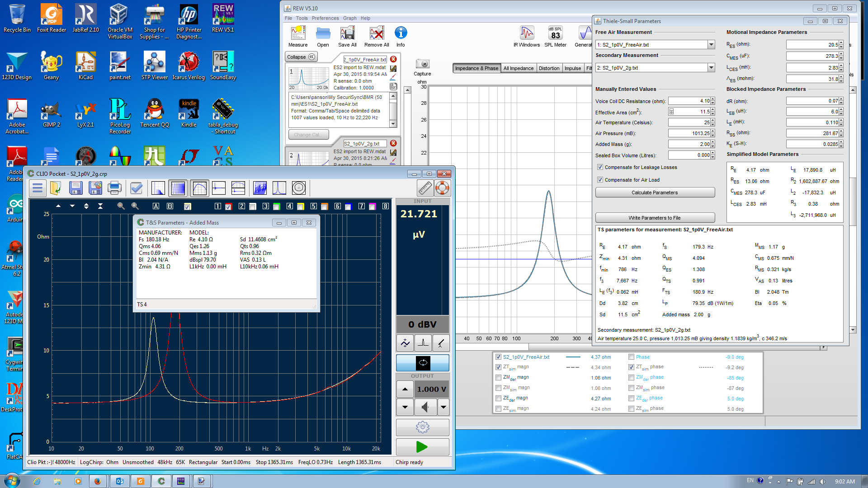The height and width of the screenshot is (488, 868).
Task: Select the CLIO waterfall plot toolbar icon
Action: tap(260, 188)
